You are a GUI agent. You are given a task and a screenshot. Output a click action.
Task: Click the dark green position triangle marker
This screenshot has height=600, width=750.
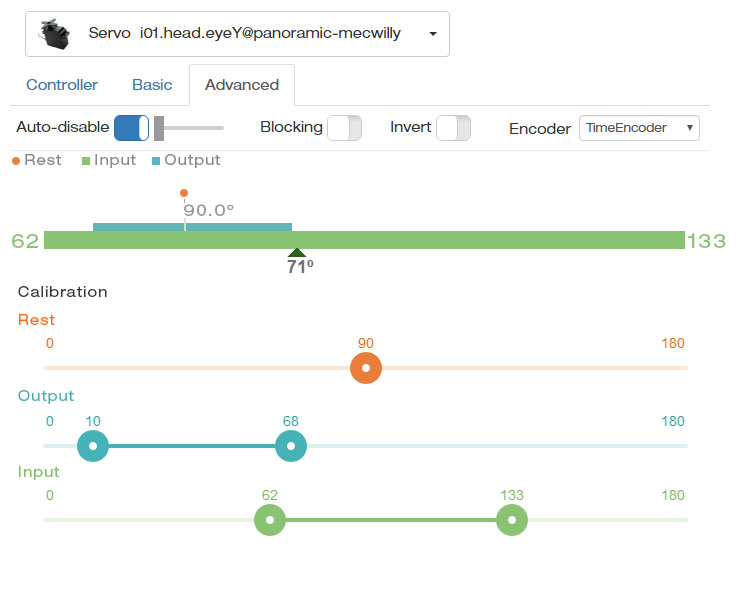(x=297, y=253)
